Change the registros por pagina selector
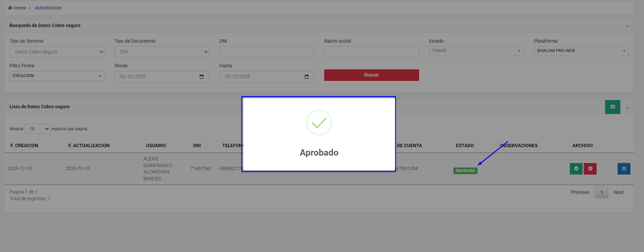The image size is (644, 252). [x=37, y=129]
